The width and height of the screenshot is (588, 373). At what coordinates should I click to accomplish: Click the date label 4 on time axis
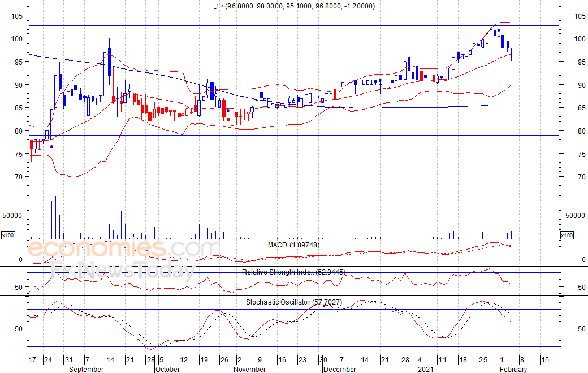coord(420,360)
